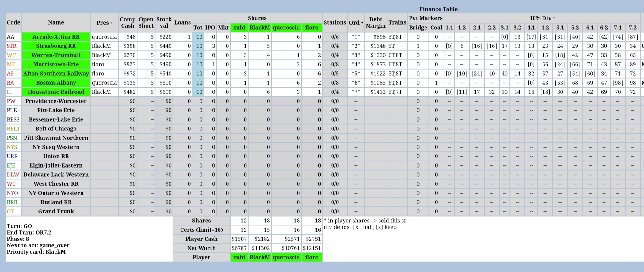Select the Housatonic Railroad company name
Viewport: 644px width, 272px height.
click(56, 92)
